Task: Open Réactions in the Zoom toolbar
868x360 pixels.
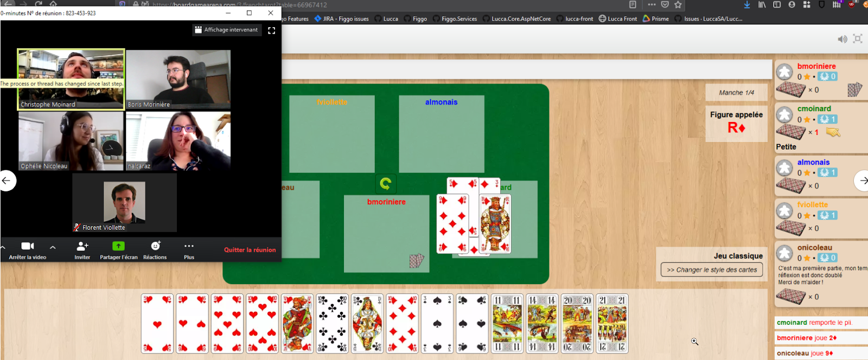Action: point(155,250)
